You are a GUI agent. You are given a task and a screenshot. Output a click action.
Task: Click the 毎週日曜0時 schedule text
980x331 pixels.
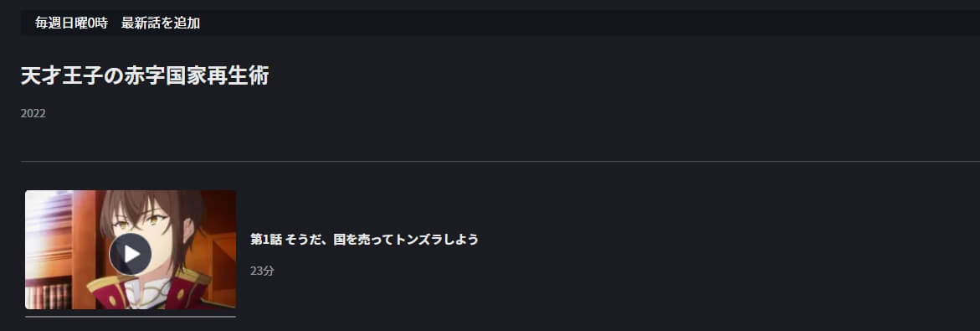(71, 23)
